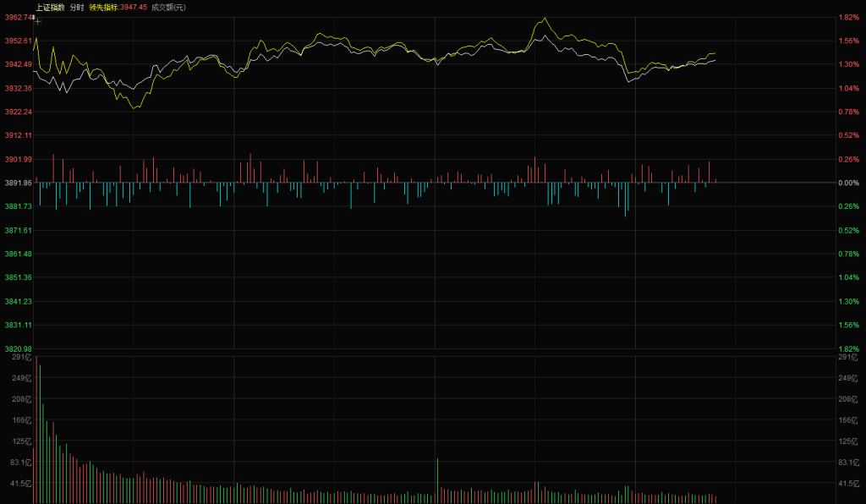Switch to the 分时 intraday view
This screenshot has height=504, width=866.
coord(76,7)
